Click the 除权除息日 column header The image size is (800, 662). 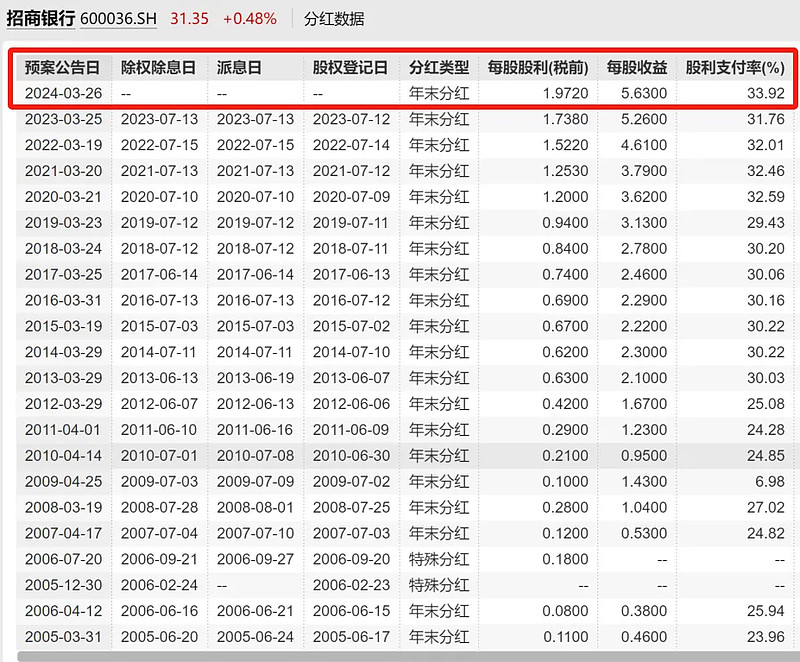[158, 67]
